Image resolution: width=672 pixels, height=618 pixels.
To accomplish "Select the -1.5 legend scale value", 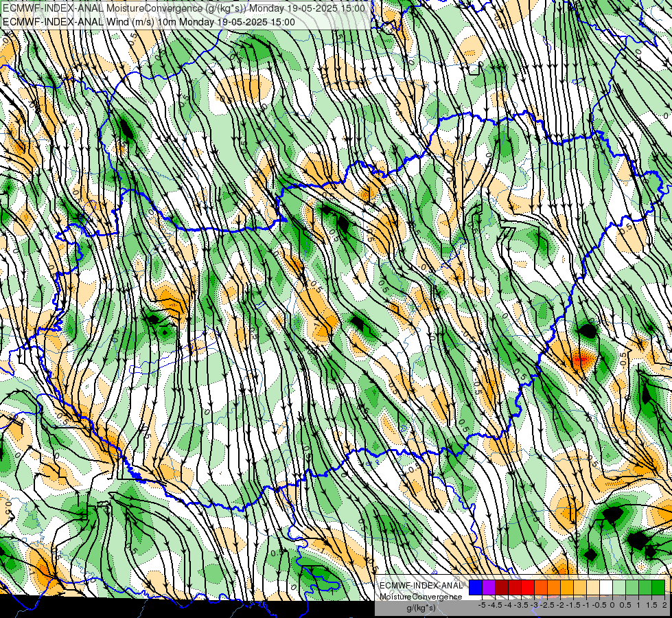I will pyautogui.click(x=573, y=605).
